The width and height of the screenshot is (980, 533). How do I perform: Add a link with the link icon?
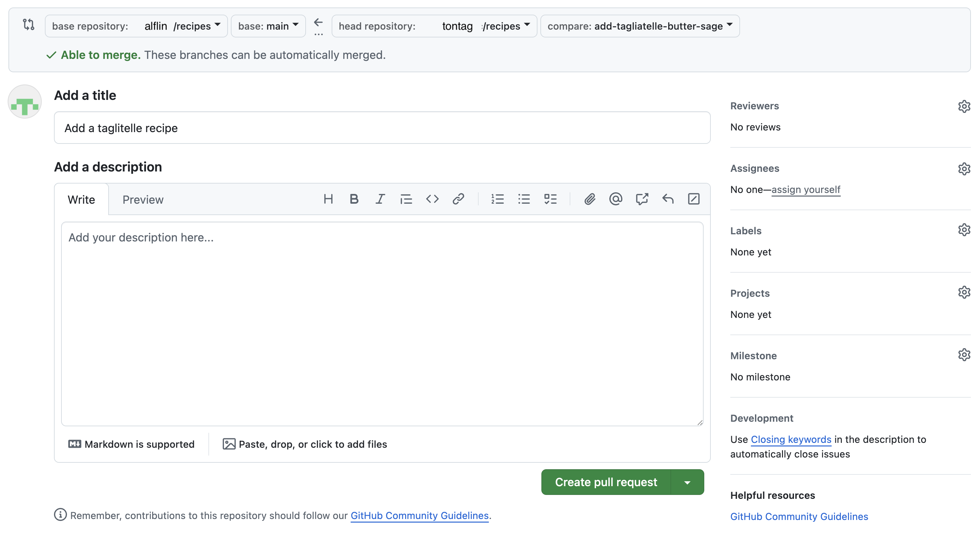458,199
